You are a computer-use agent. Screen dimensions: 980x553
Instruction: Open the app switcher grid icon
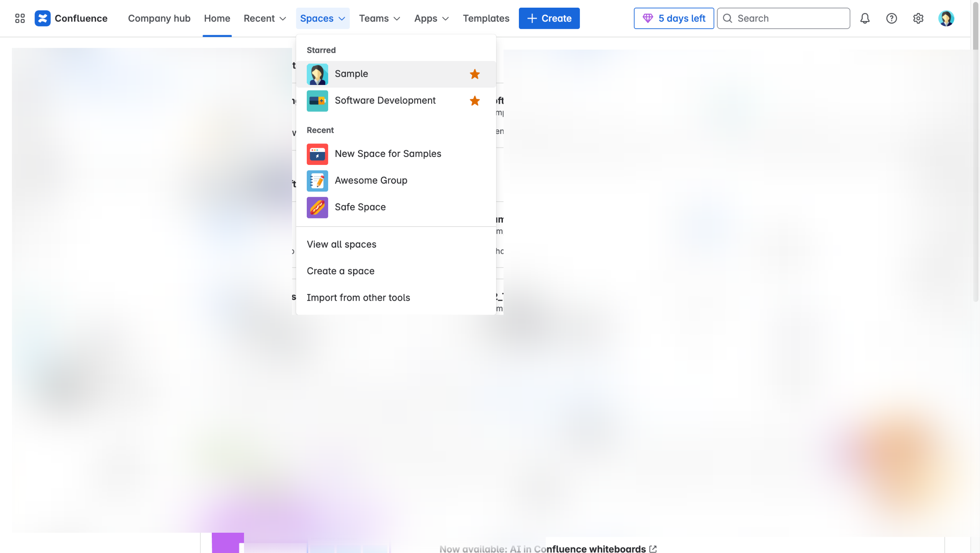[20, 18]
